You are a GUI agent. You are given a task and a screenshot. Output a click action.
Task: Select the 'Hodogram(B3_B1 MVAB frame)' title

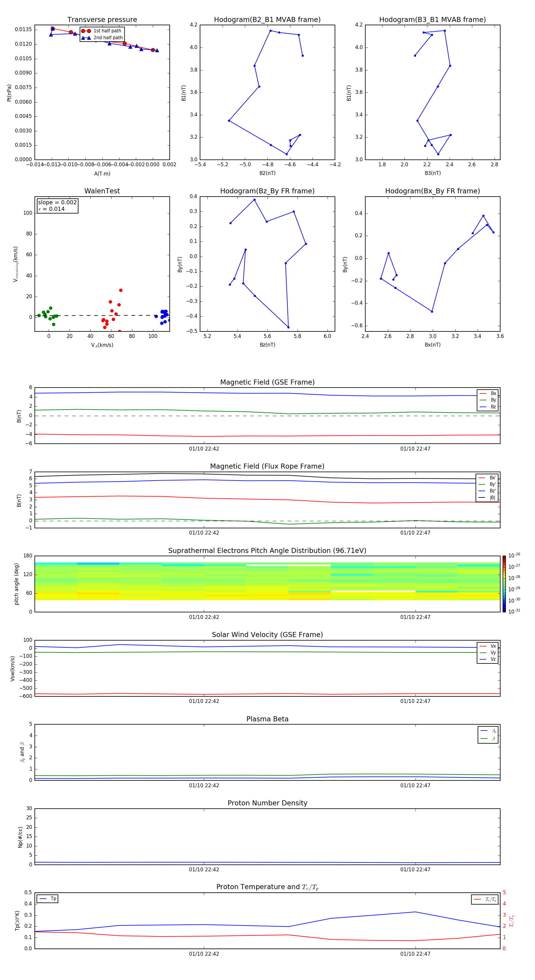(x=432, y=20)
